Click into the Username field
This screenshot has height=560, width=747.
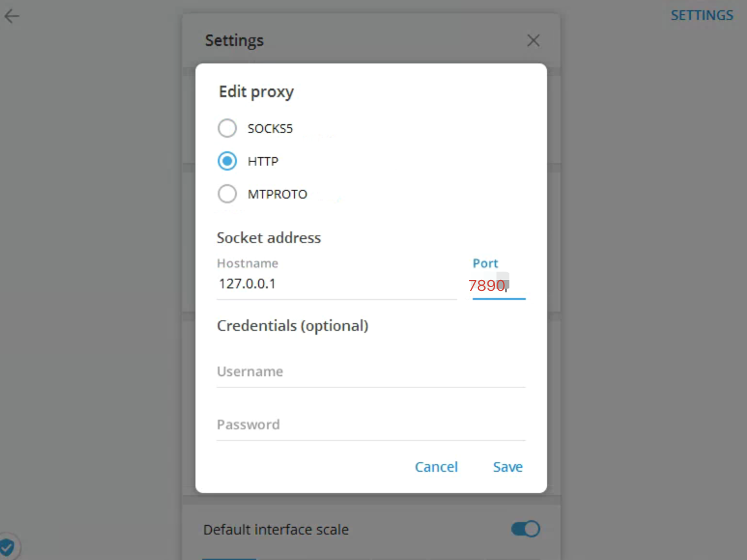[371, 372]
